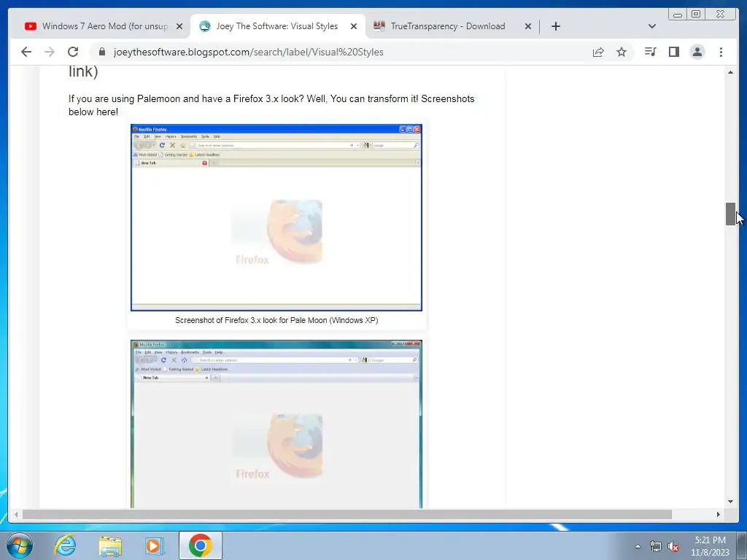Viewport: 747px width, 560px height.
Task: Click the paragraph text about Palemoon
Action: pos(271,105)
